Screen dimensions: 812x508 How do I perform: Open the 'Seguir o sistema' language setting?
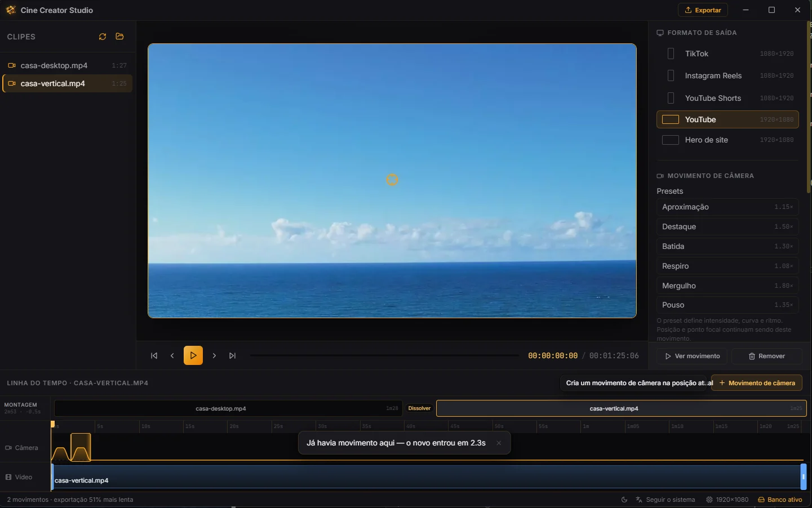pos(665,500)
